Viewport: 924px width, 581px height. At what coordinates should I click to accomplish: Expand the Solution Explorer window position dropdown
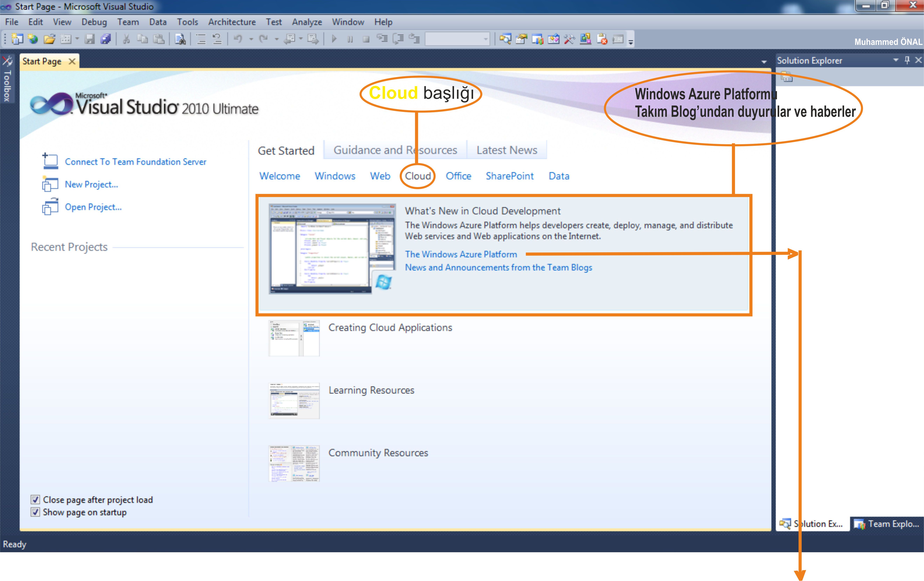point(896,60)
